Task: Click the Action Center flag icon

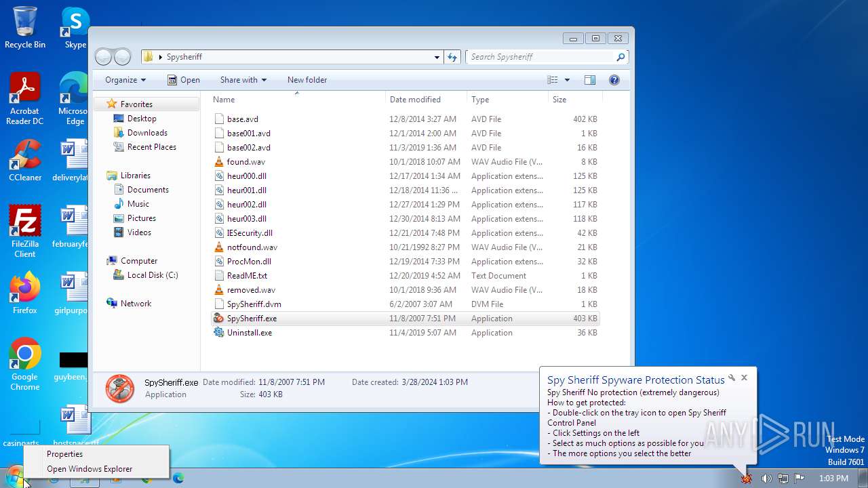Action: tap(800, 479)
